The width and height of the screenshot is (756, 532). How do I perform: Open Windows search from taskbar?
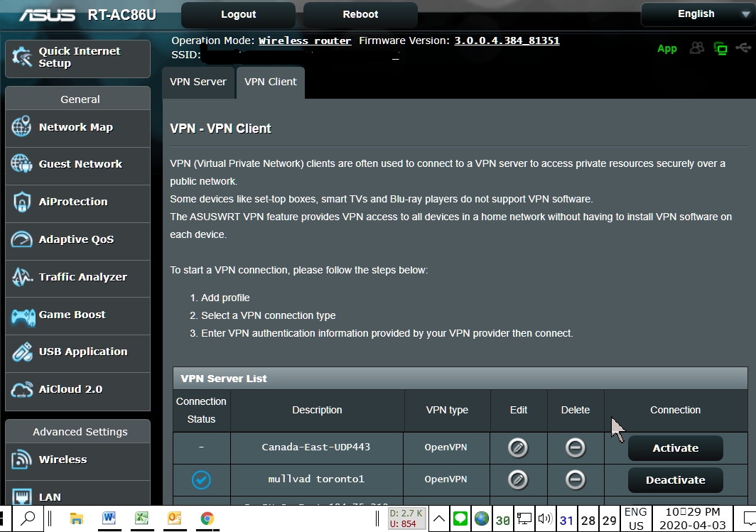[28, 519]
